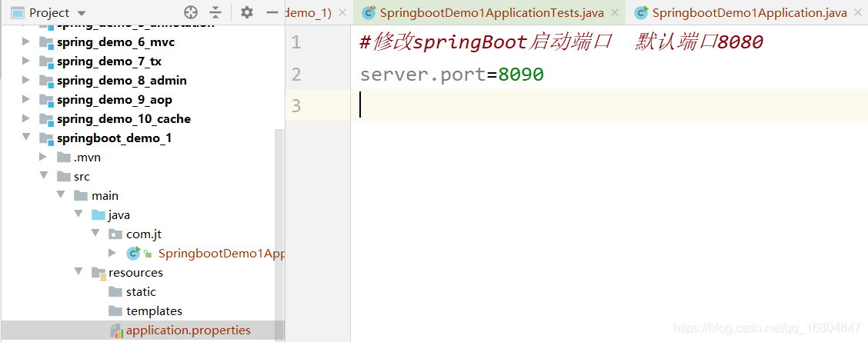Select the src folder name
Screen dimensions: 868x342
click(82, 177)
